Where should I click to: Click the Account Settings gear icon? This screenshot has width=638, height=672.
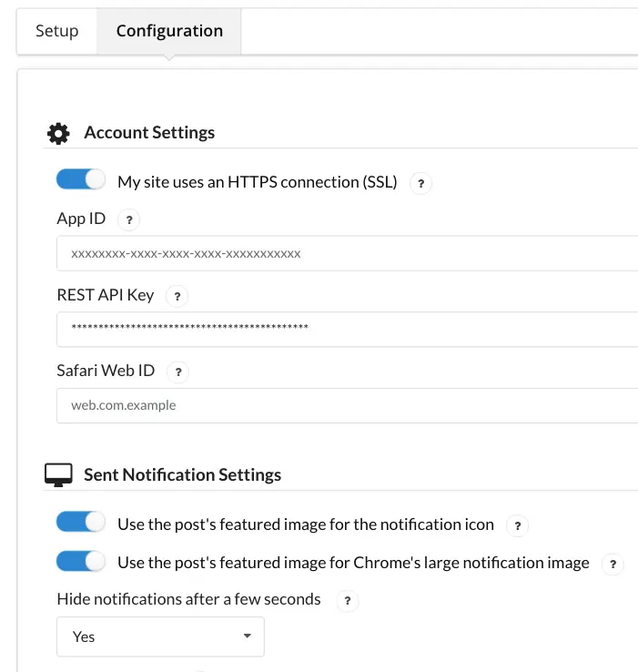click(58, 134)
